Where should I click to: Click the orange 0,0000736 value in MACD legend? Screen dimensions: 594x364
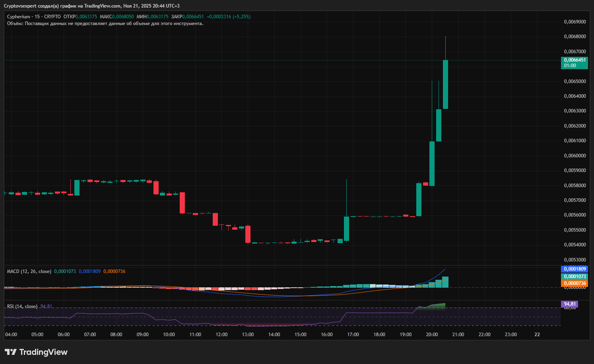114,271
